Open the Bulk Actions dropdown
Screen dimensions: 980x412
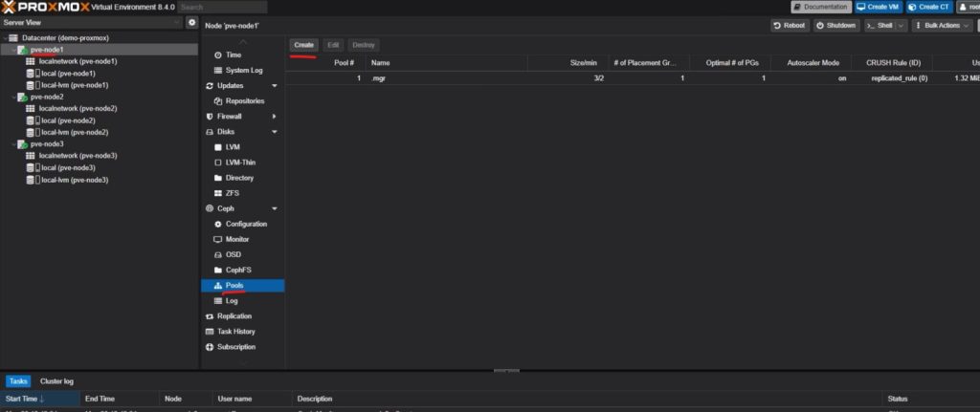(943, 26)
